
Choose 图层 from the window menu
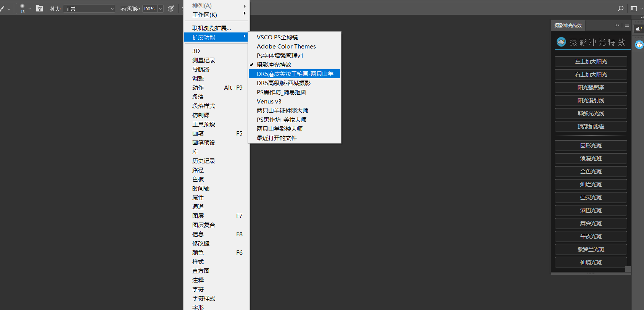point(198,216)
